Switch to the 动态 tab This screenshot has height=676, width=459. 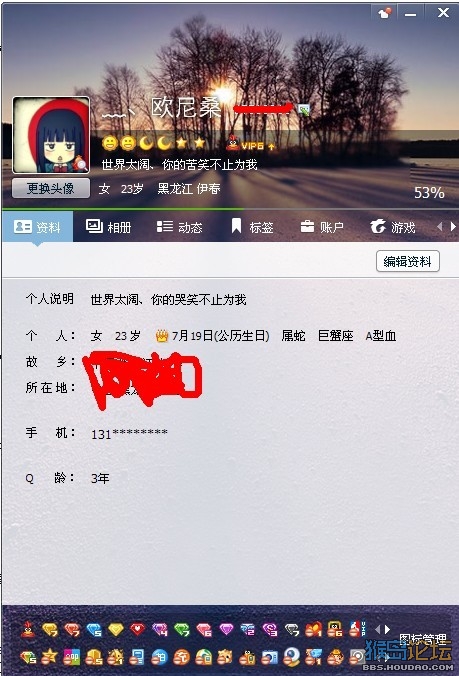179,226
